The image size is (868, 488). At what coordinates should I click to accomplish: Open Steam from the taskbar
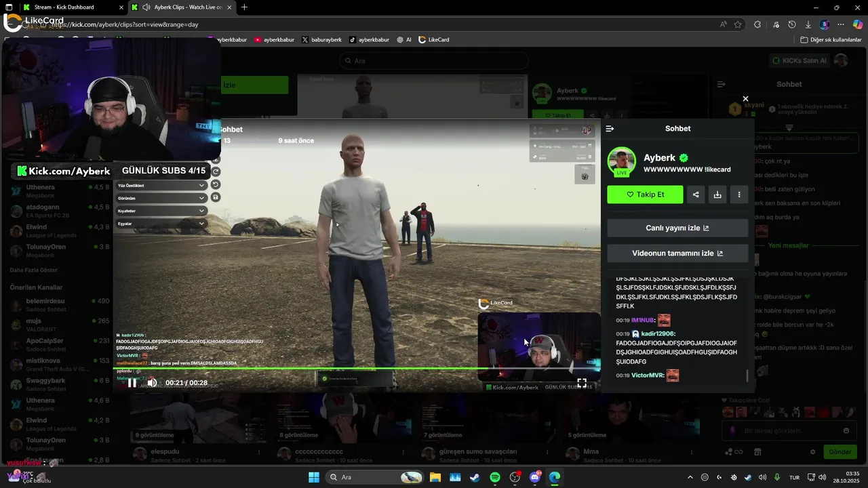(475, 477)
